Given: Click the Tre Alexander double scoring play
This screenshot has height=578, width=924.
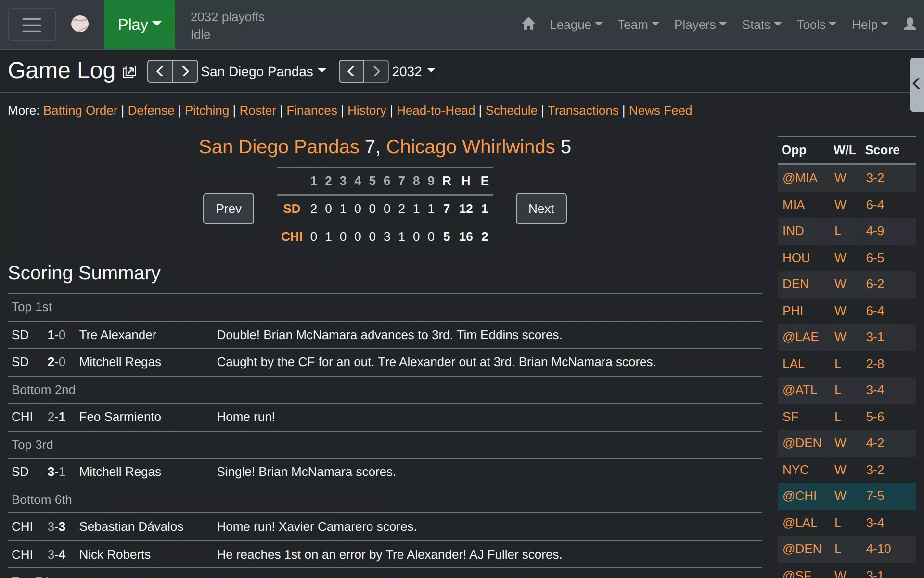Looking at the screenshot, I should coord(385,335).
